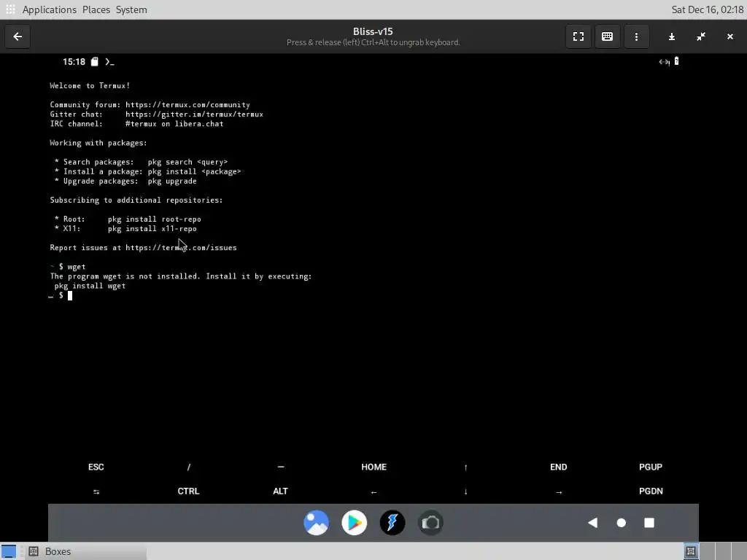Select the Boxes taskbar window button
This screenshot has height=560, width=747.
coord(86,551)
